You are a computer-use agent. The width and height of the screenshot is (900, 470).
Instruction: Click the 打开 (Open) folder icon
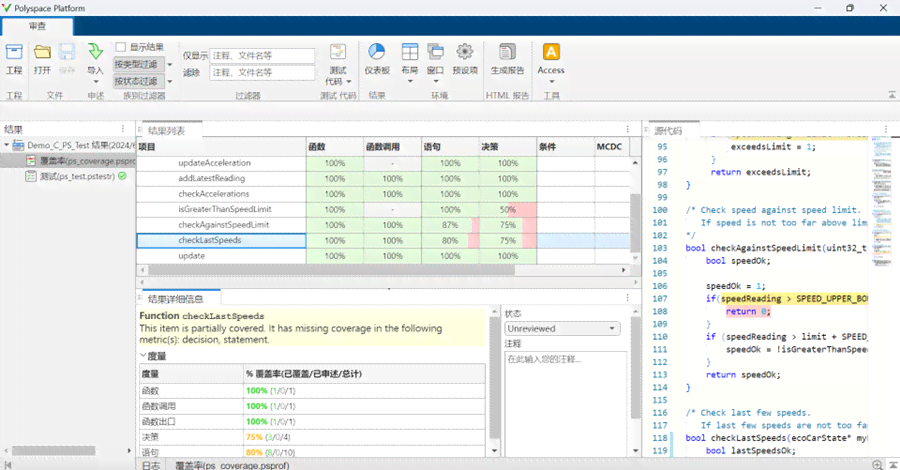point(42,52)
